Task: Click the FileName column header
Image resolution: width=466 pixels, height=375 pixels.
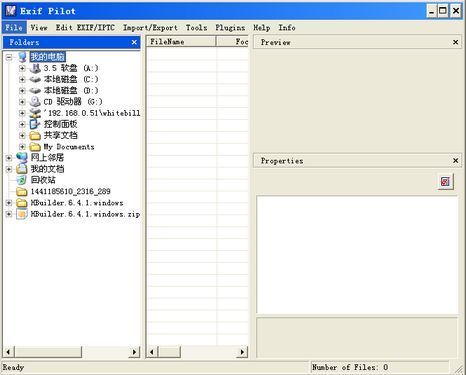Action: tap(181, 42)
